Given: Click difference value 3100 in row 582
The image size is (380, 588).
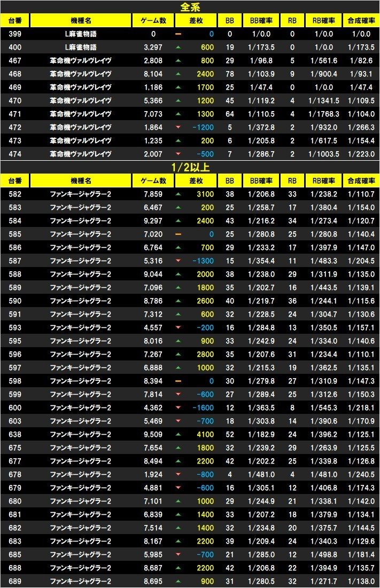Looking at the screenshot, I should 205,194.
